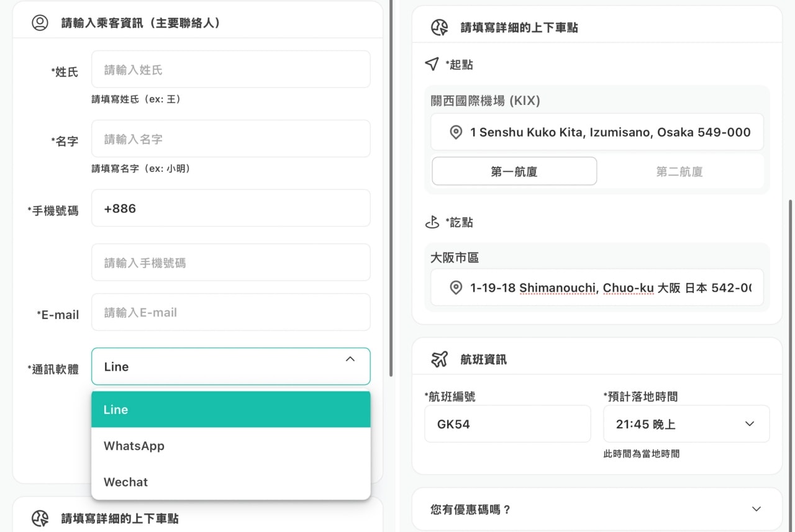Focus the 姓氏 input field
This screenshot has width=795, height=532.
[230, 69]
